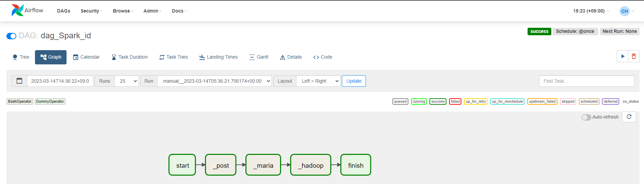Click the upstream_failed status legend
The width and height of the screenshot is (644, 184).
coord(542,101)
